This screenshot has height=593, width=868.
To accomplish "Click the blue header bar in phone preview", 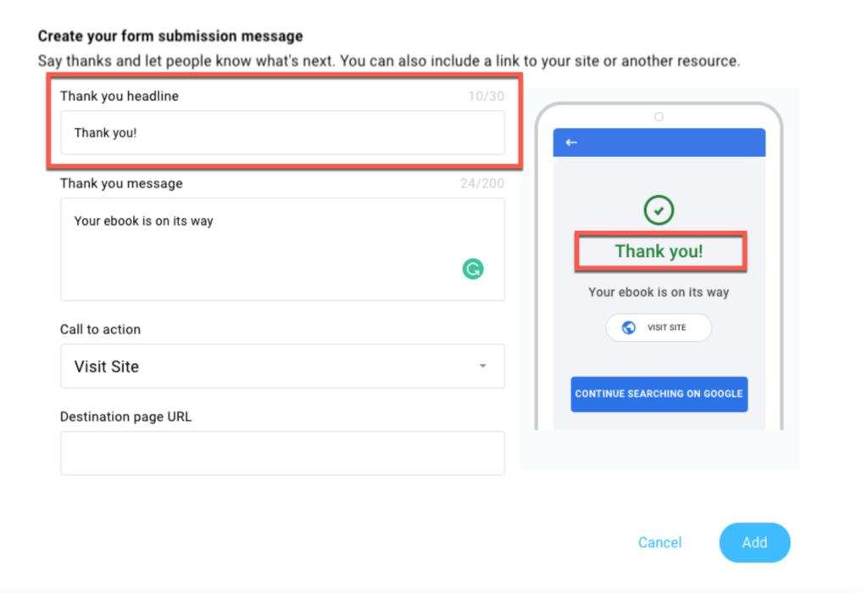I will (659, 143).
